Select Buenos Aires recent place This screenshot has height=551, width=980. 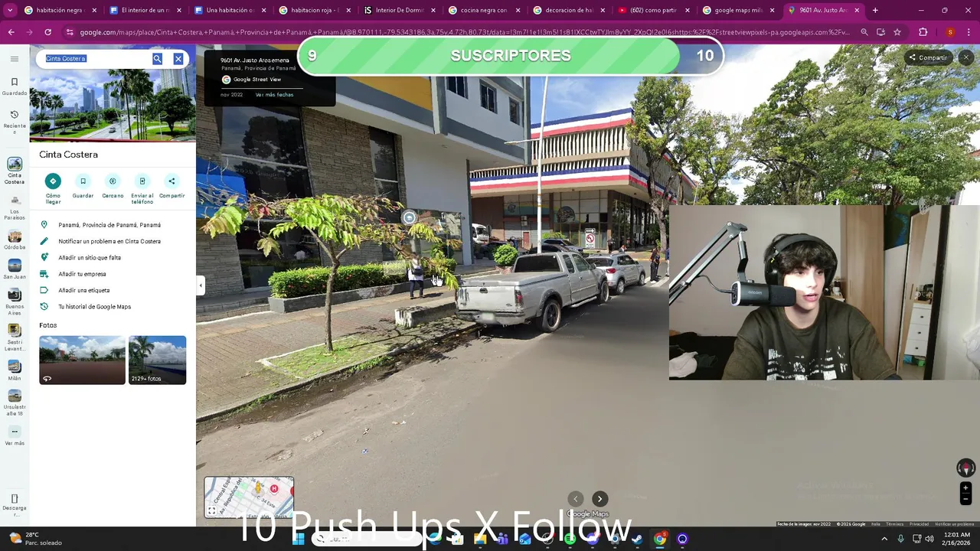click(15, 302)
